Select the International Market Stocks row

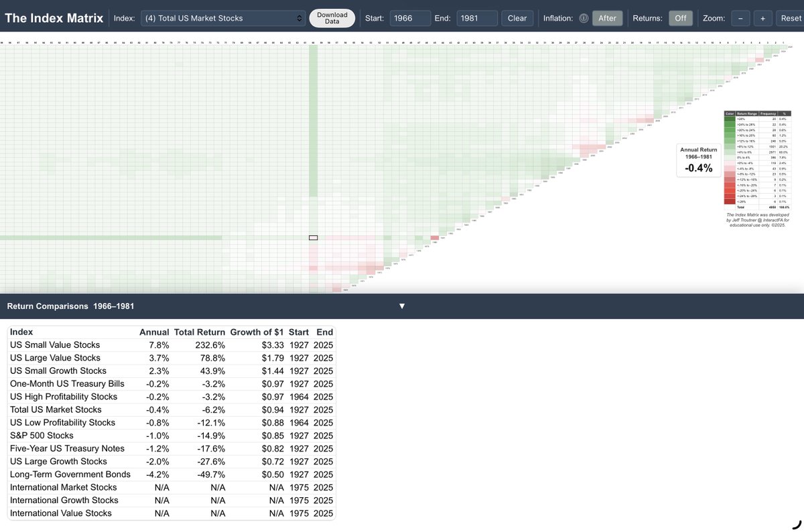[172, 487]
